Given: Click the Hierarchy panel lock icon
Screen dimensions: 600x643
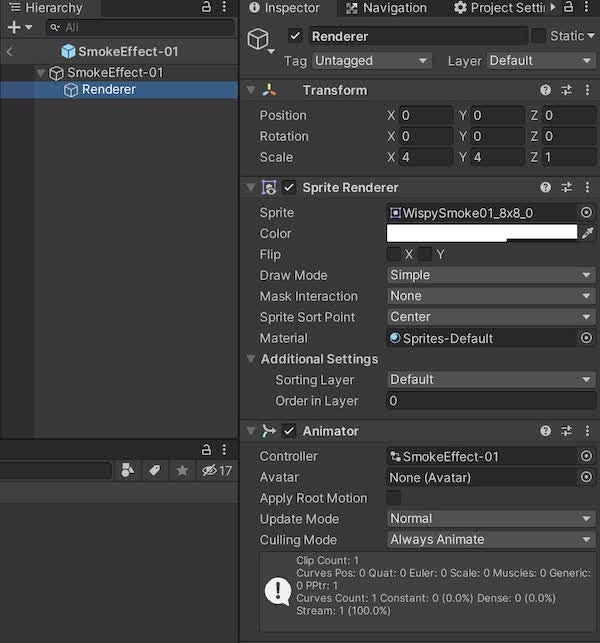Looking at the screenshot, I should 206,7.
